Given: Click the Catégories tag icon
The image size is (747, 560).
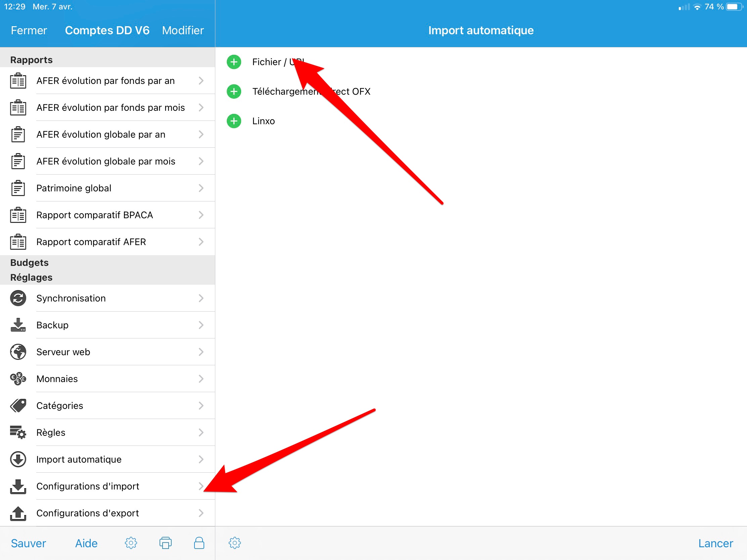Looking at the screenshot, I should tap(18, 406).
